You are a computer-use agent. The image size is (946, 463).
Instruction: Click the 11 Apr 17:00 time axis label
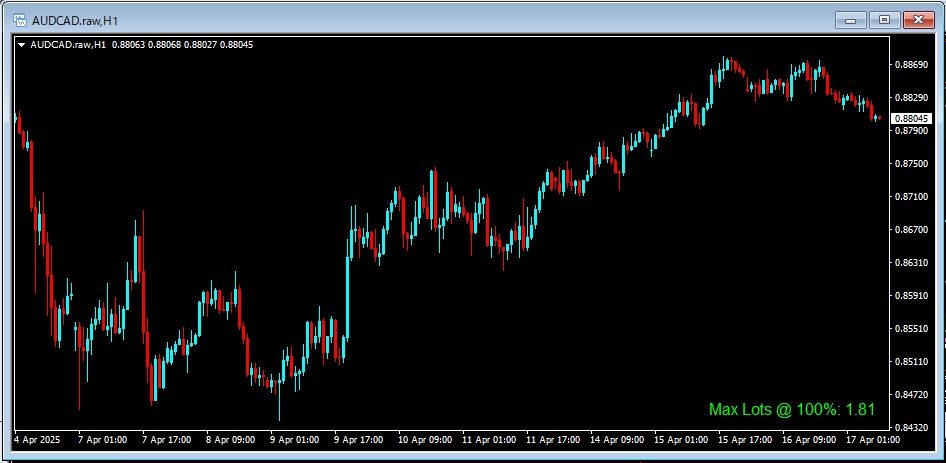[x=553, y=440]
